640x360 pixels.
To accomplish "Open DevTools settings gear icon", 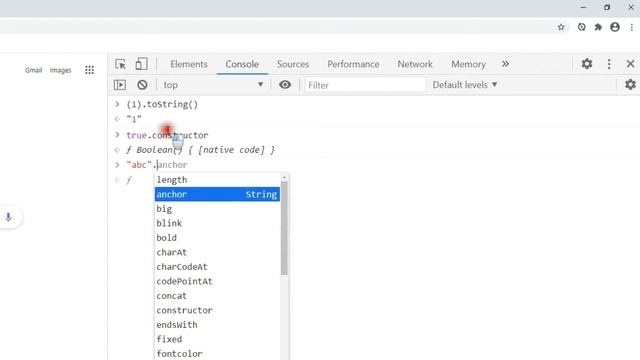I will 587,64.
